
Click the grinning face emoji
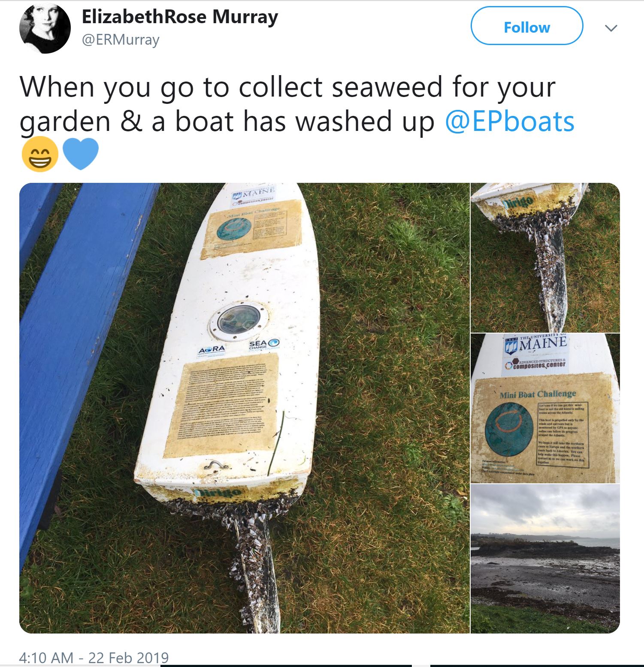pyautogui.click(x=39, y=155)
